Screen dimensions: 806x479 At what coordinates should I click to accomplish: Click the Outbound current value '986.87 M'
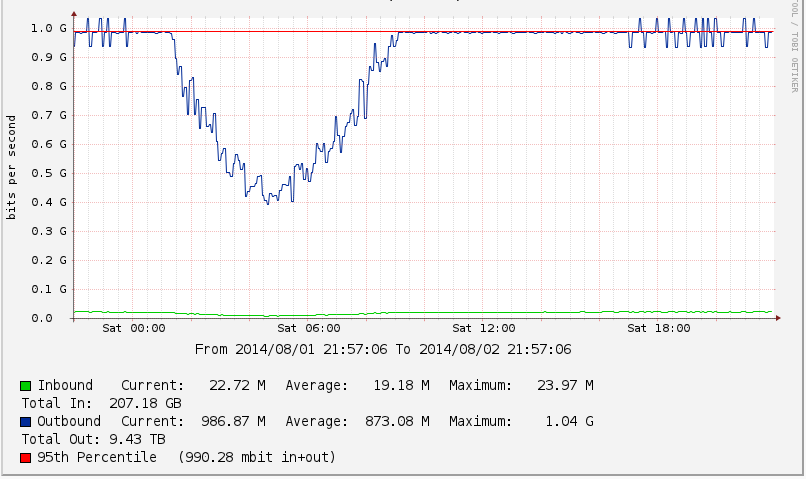[x=233, y=421]
